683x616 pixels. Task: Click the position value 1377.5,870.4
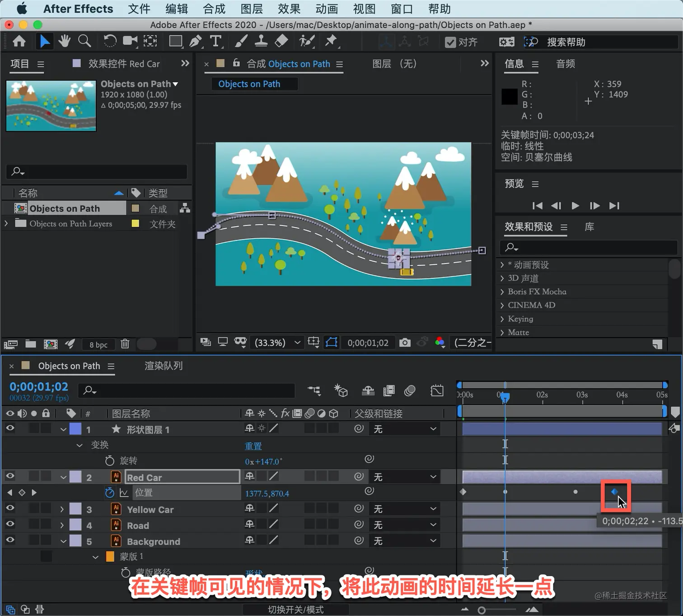[x=267, y=494]
